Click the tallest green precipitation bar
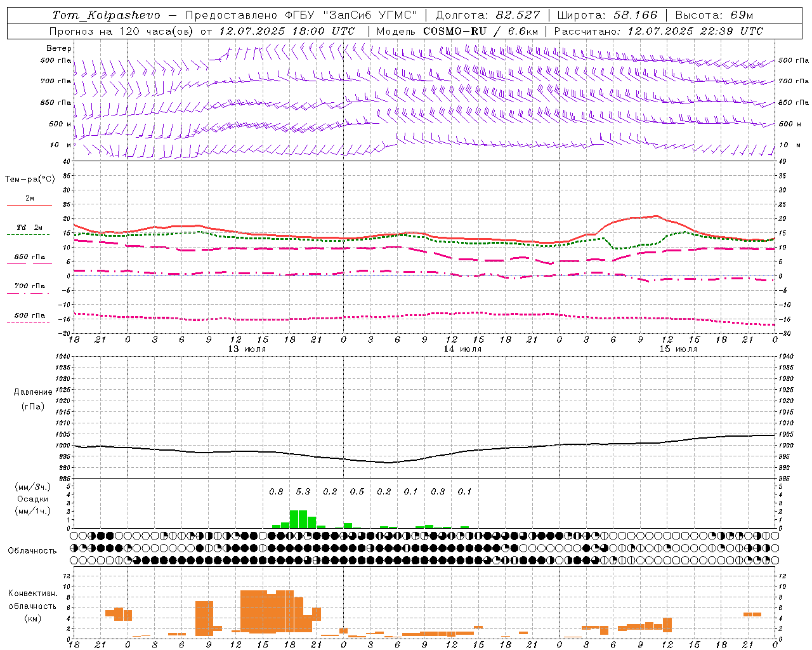The height and width of the screenshot is (650, 812). coord(298,519)
